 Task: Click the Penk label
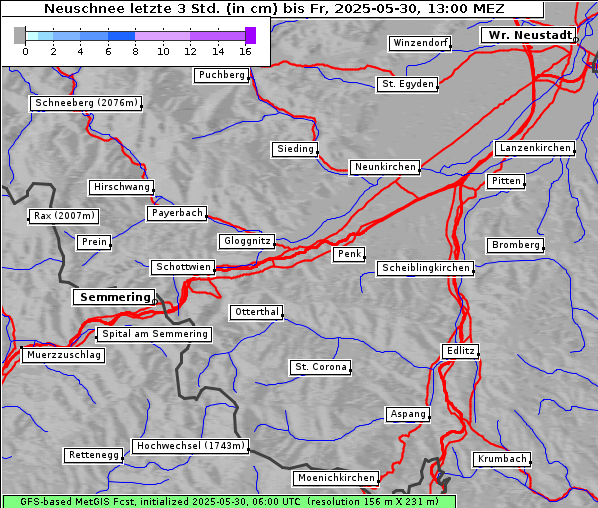[349, 254]
